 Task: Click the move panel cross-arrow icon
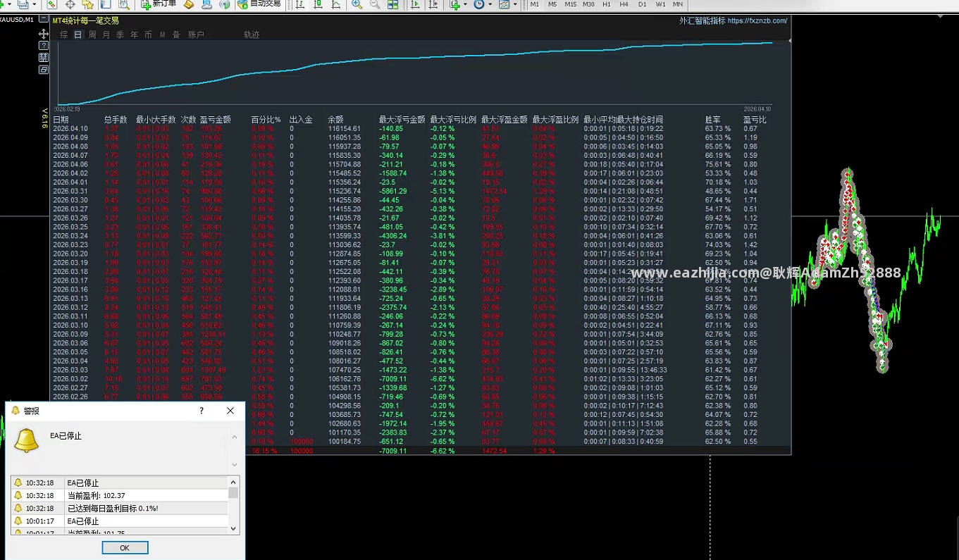point(44,34)
